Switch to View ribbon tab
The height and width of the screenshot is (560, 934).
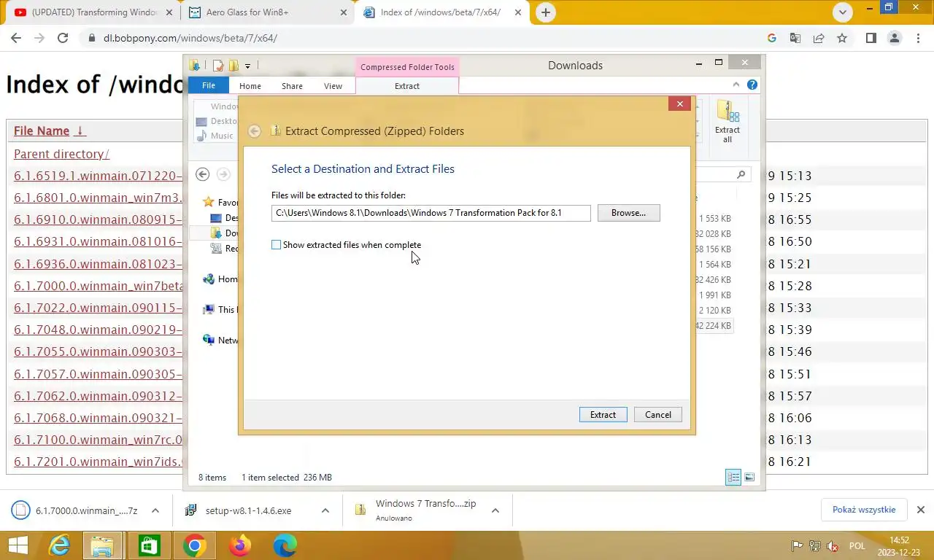point(333,86)
